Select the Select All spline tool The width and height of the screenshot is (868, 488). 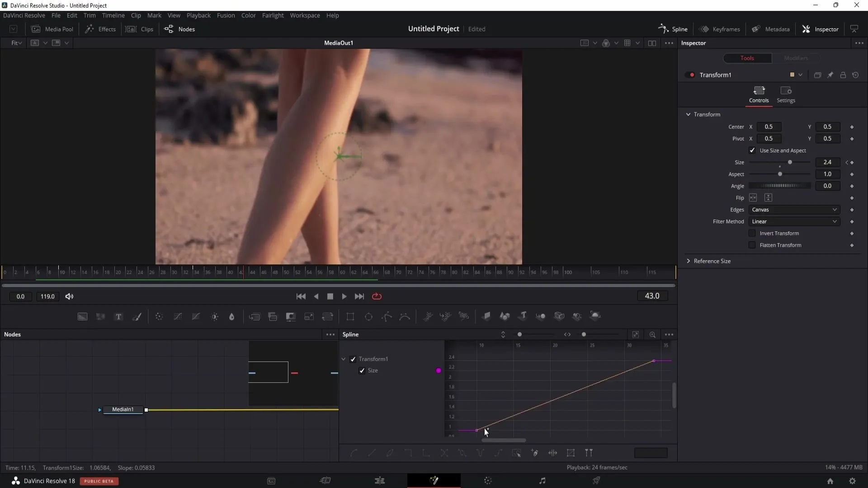coord(516,453)
